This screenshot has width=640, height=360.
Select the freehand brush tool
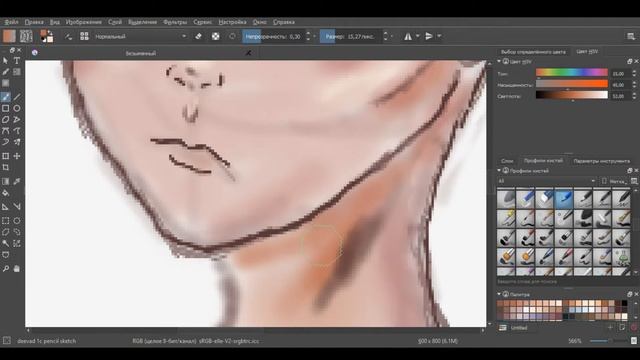coord(5,97)
